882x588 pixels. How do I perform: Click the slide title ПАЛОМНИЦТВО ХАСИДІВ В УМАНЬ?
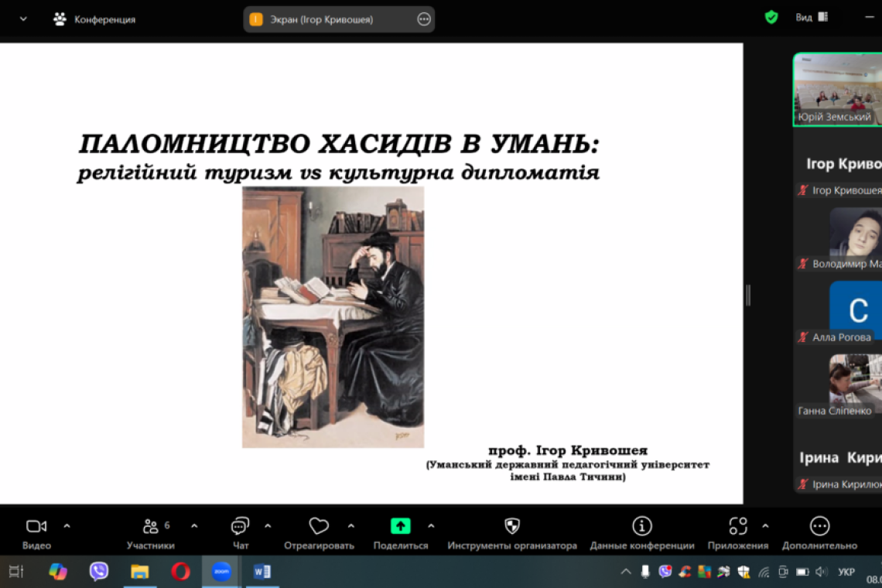pos(339,143)
